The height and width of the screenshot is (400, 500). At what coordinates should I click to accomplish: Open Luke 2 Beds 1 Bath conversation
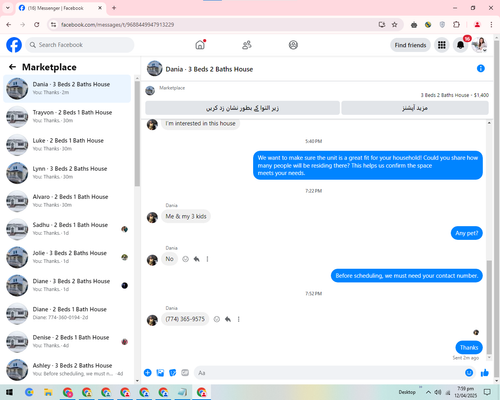(x=67, y=145)
